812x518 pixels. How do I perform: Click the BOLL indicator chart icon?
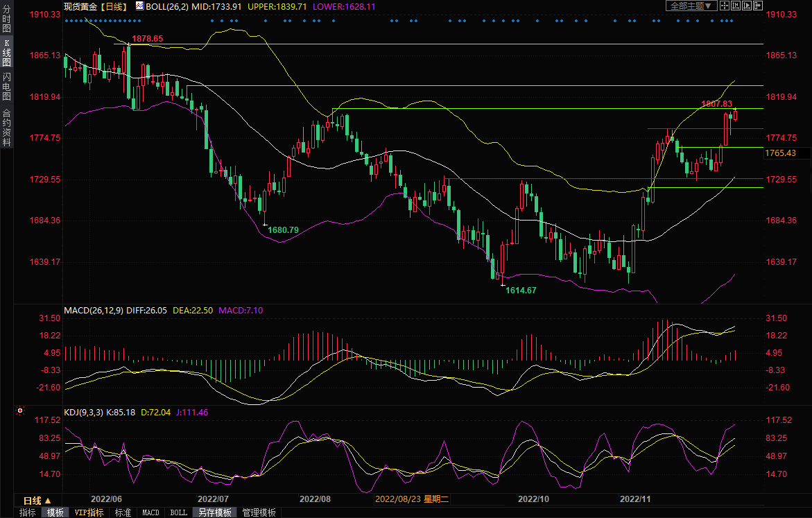pyautogui.click(x=140, y=6)
